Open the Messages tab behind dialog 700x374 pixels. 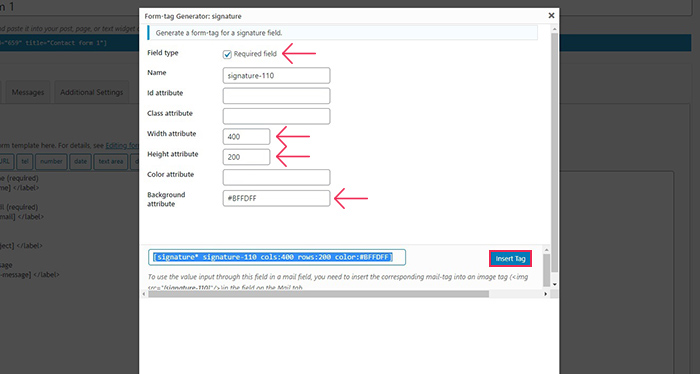click(28, 92)
